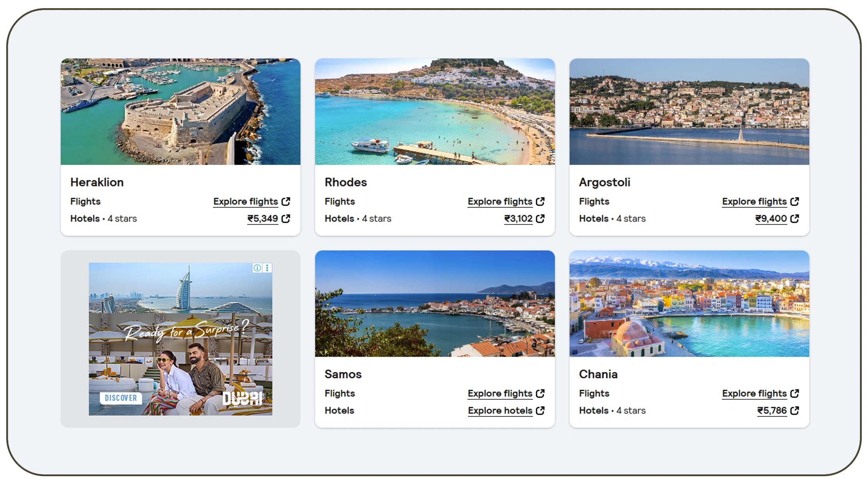Click the ₹9,400 hotel price for Argostoli
This screenshot has height=484, width=868.
772,219
